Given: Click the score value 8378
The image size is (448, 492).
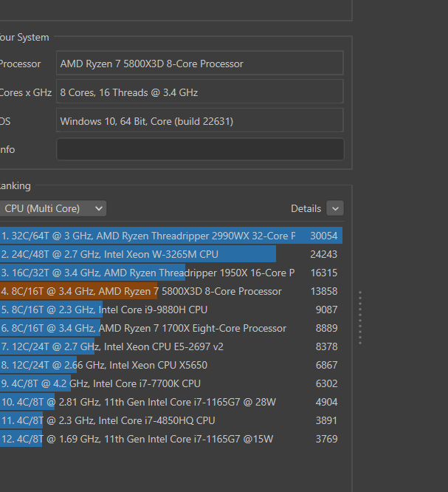Looking at the screenshot, I should click(x=326, y=347).
